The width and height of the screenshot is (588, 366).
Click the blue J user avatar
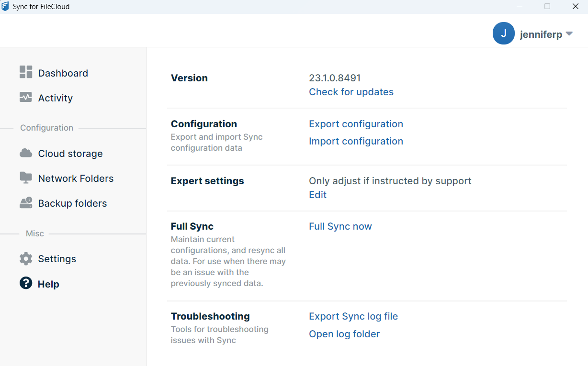click(503, 33)
